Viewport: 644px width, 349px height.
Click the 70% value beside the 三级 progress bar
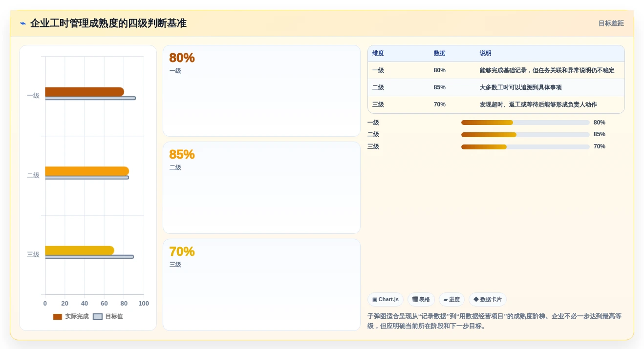click(600, 146)
